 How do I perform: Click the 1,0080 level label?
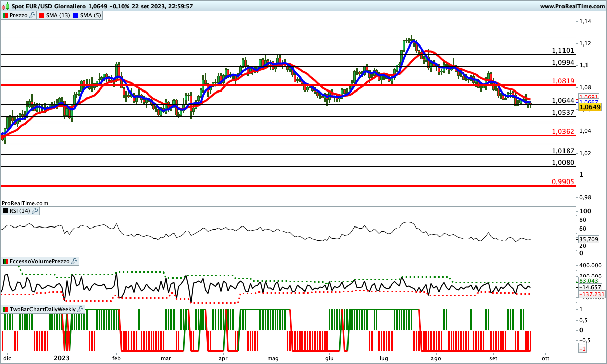point(563,162)
